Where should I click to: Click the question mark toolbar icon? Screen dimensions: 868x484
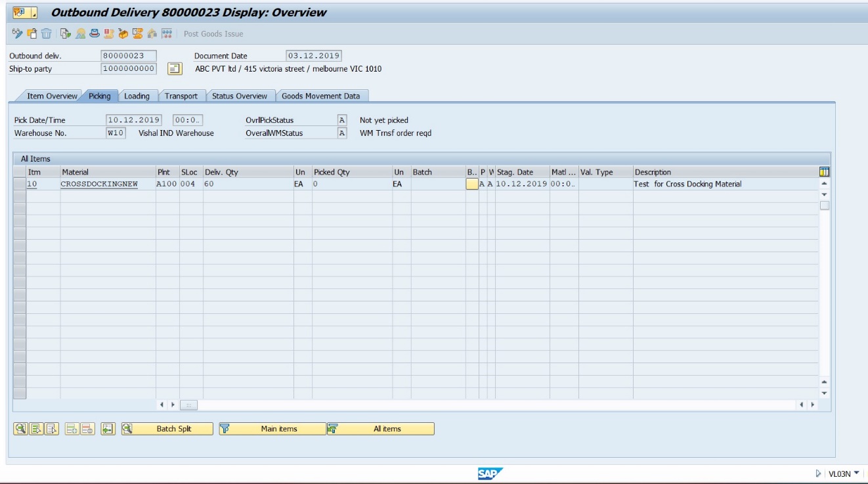pyautogui.click(x=138, y=33)
